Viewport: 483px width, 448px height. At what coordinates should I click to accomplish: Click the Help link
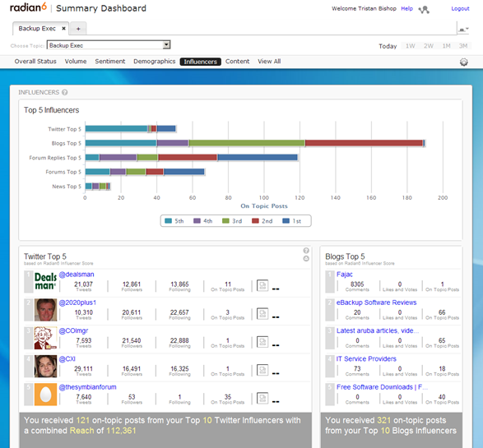pyautogui.click(x=406, y=8)
